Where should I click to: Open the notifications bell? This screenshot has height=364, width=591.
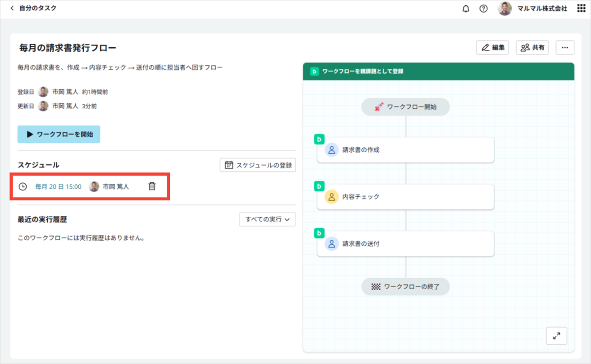(x=466, y=9)
